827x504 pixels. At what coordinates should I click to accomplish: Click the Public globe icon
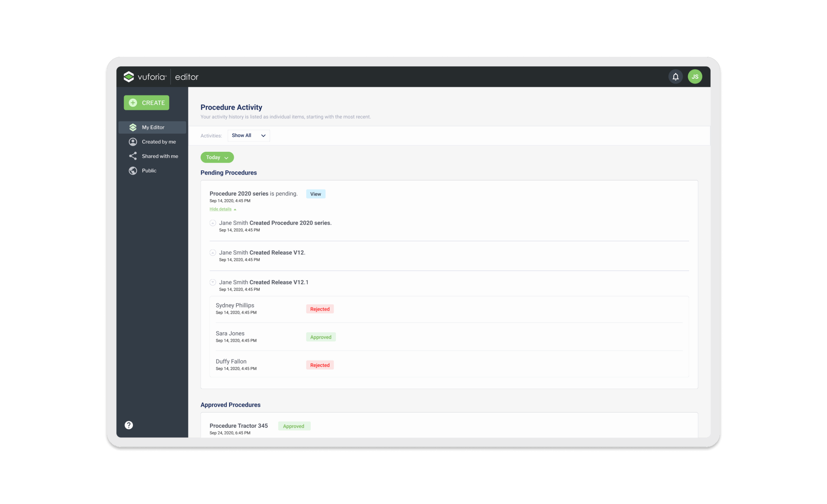(133, 171)
